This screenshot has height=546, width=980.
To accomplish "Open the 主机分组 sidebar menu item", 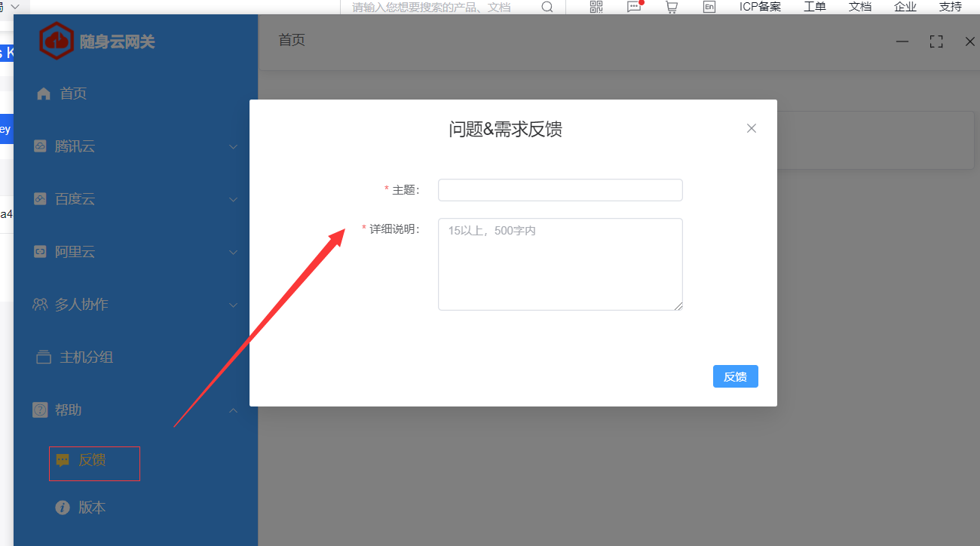I will (x=136, y=357).
